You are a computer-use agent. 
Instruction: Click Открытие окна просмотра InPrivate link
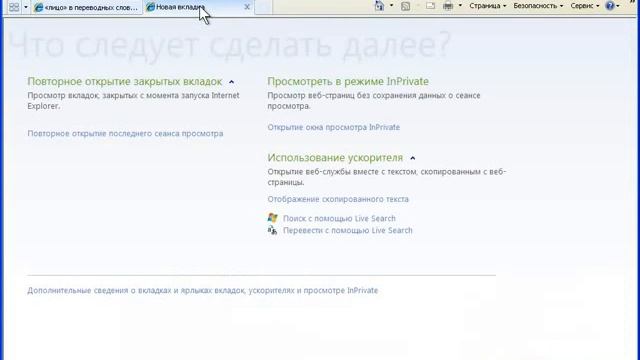pos(333,127)
